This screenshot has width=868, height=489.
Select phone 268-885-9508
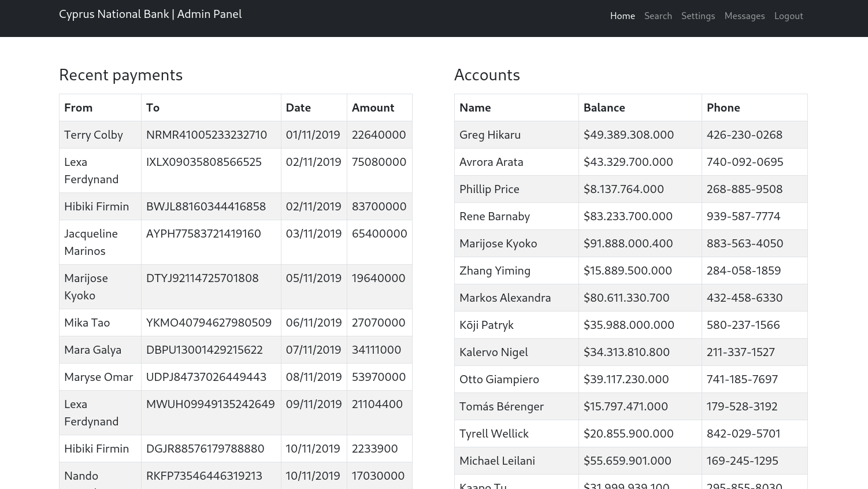point(744,189)
